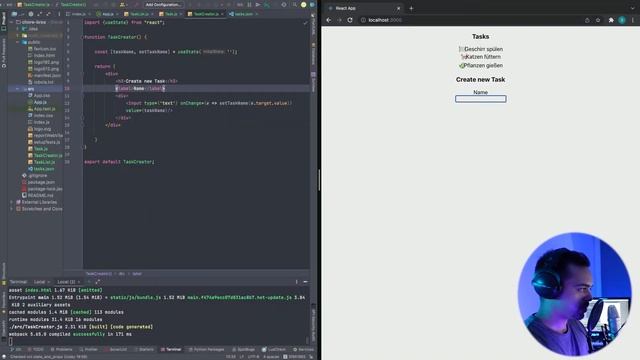Screen dimensions: 640x360
Task: Open the Problems tool window
Action: click(61, 349)
